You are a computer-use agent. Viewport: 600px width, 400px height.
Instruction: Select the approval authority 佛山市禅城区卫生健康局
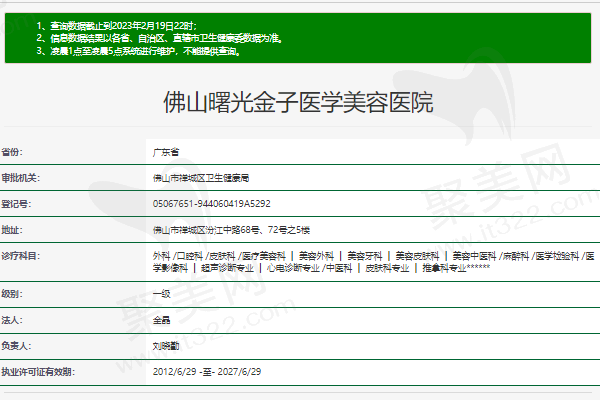(201, 178)
